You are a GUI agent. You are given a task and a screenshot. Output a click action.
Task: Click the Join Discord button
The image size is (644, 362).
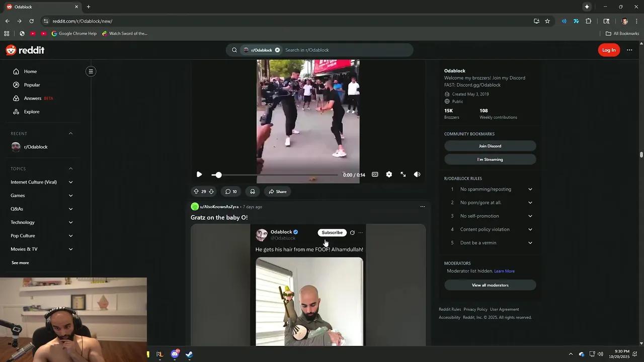pyautogui.click(x=490, y=146)
